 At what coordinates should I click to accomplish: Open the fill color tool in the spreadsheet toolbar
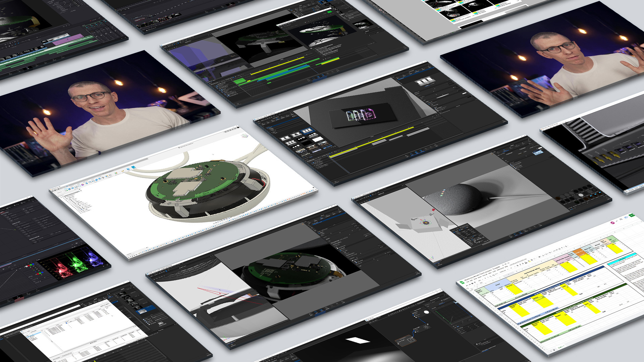coord(530,261)
